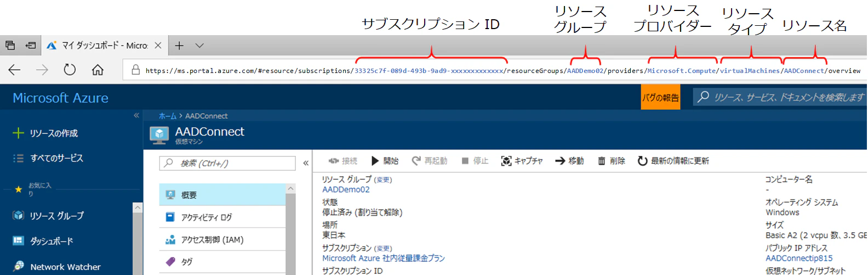868x275 pixels.
Task: Focus the browser address bar URL
Action: click(x=502, y=71)
